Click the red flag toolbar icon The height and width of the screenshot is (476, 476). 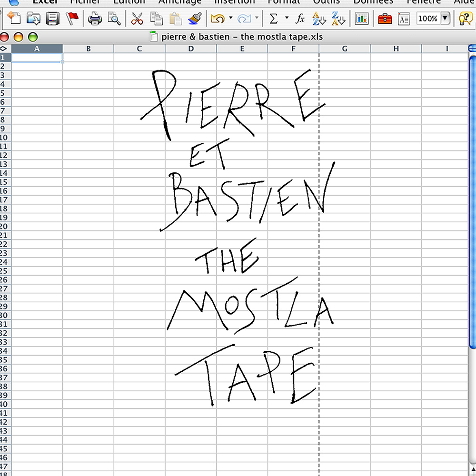point(72,18)
